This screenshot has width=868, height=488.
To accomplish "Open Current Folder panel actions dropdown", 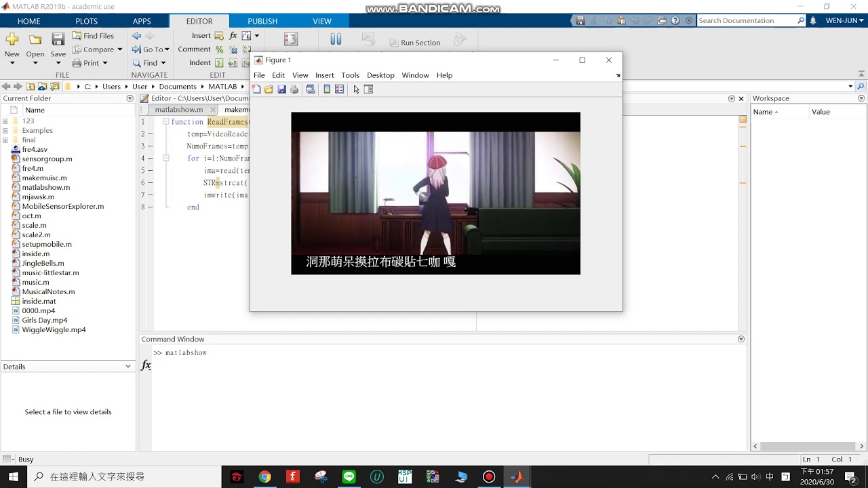I will (130, 98).
